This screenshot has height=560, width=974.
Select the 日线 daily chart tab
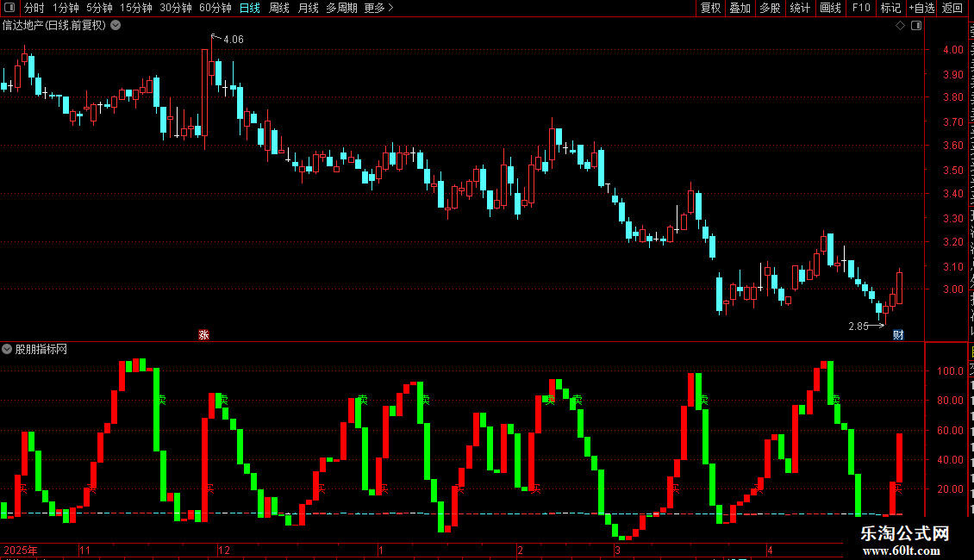[250, 8]
